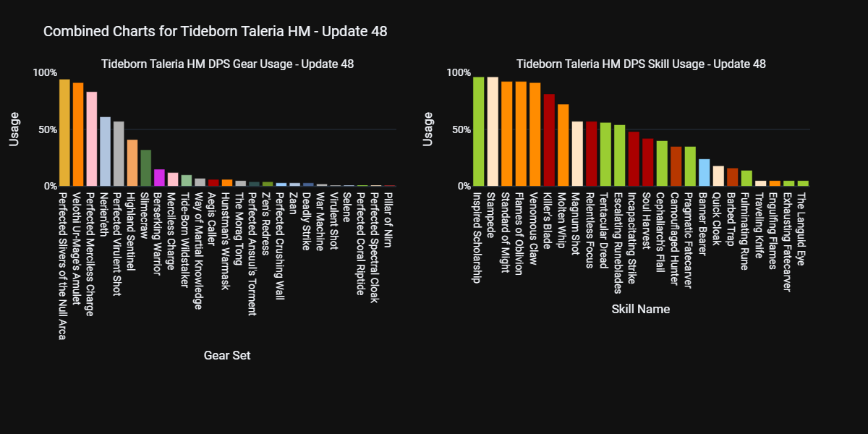Viewport: 868px width, 434px height.
Task: Select the light blue Nerien'eth bar
Action: click(106, 152)
